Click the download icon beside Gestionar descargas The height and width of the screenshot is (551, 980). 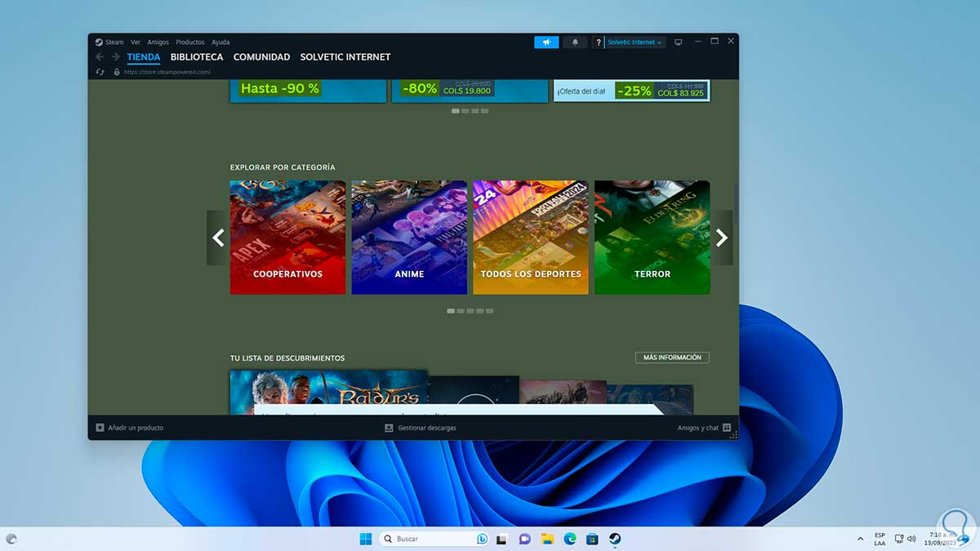pyautogui.click(x=389, y=428)
